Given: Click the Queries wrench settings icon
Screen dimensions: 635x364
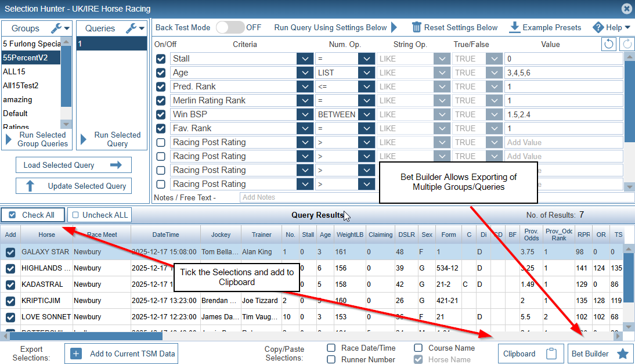Looking at the screenshot, I should 131,28.
